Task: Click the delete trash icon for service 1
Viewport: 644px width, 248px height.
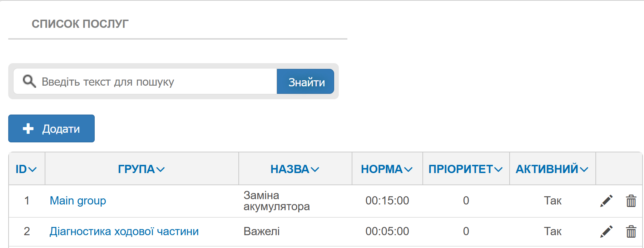Action: (631, 201)
